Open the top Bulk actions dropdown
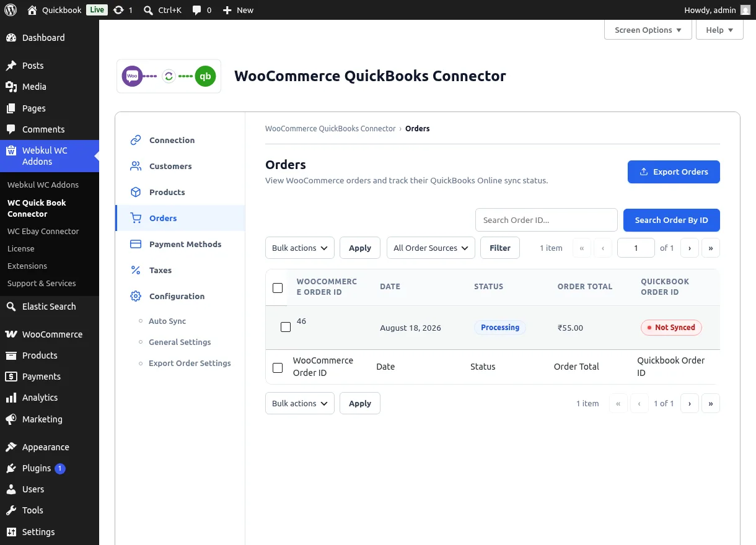The height and width of the screenshot is (545, 756). click(300, 248)
